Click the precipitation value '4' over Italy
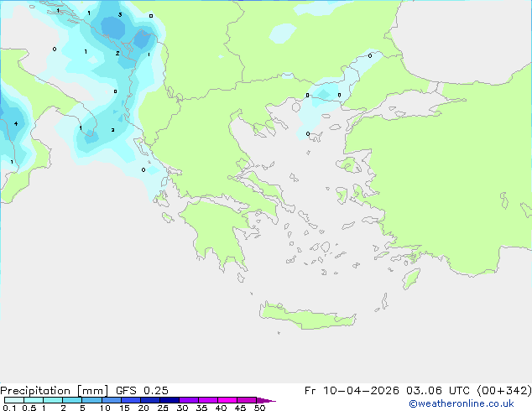 coord(16,124)
